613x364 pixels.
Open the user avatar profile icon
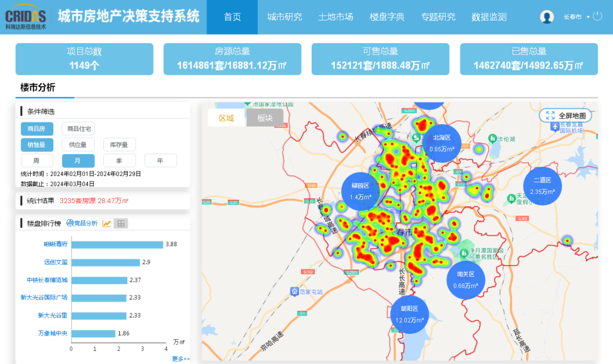point(547,17)
